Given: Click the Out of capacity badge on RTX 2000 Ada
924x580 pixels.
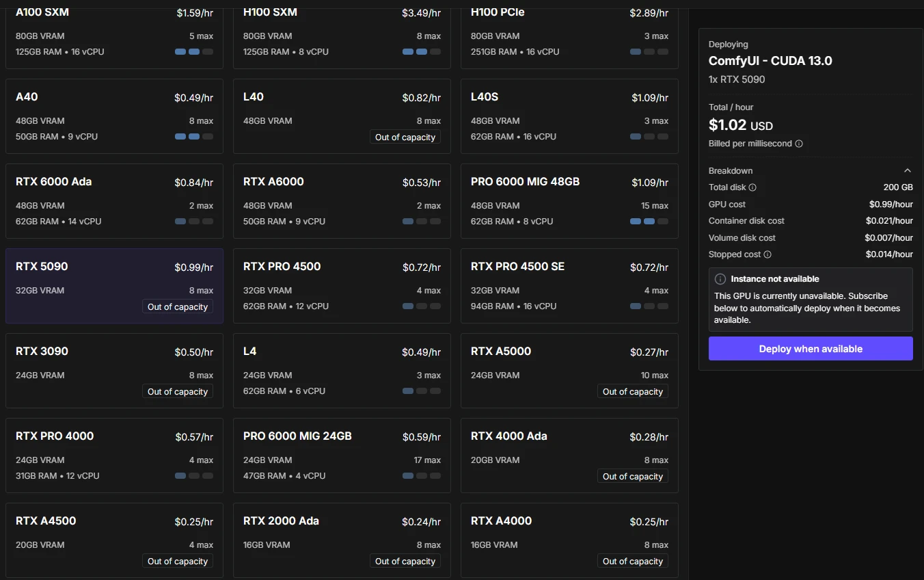Looking at the screenshot, I should click(x=405, y=562).
